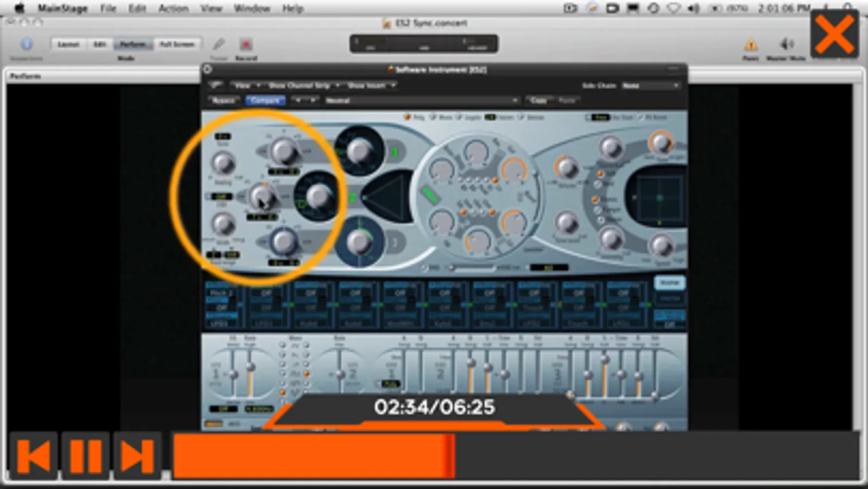Open the Window menu
Image resolution: width=868 pixels, height=489 pixels.
pyautogui.click(x=252, y=8)
